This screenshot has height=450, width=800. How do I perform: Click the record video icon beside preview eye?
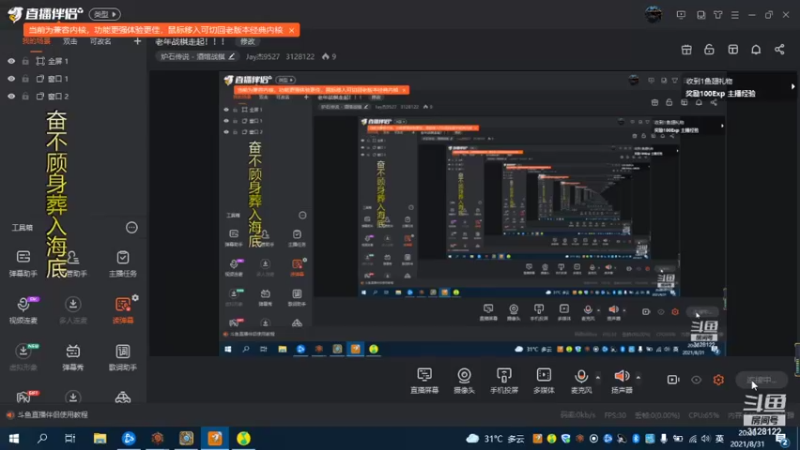click(673, 380)
